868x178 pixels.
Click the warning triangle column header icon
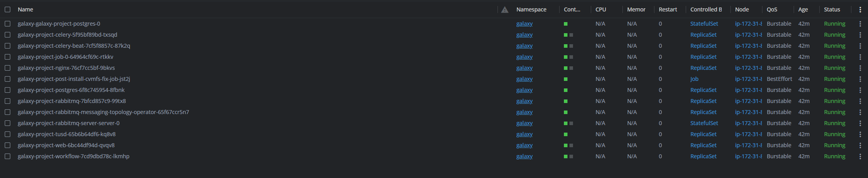click(505, 9)
